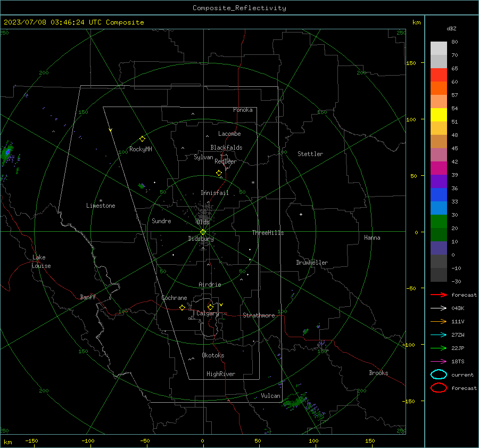Screen dimensions: 479x448
Task: Click the Sundre label
Action: 161,221
